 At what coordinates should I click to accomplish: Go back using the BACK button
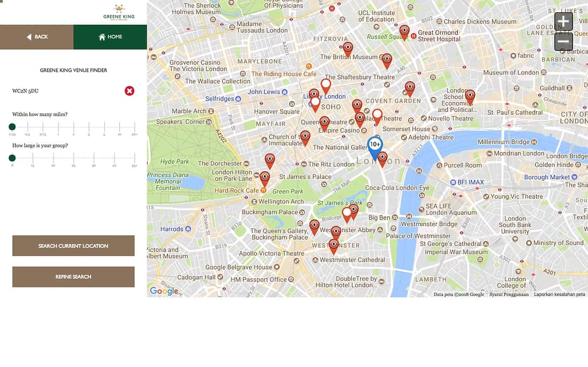[x=37, y=37]
